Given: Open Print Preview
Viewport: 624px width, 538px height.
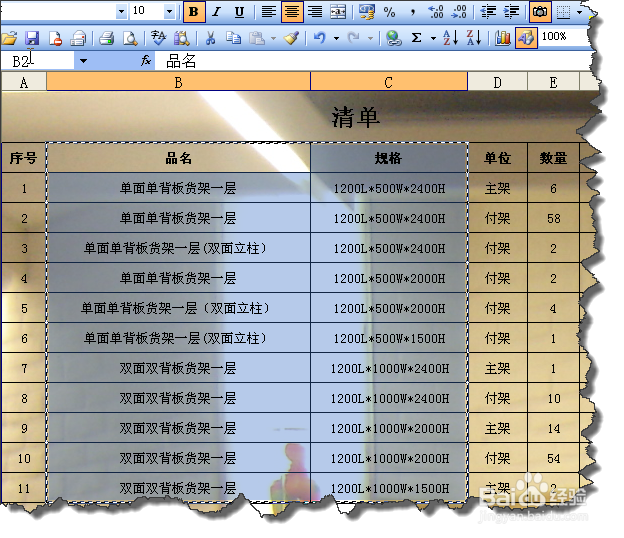Looking at the screenshot, I should (x=130, y=38).
